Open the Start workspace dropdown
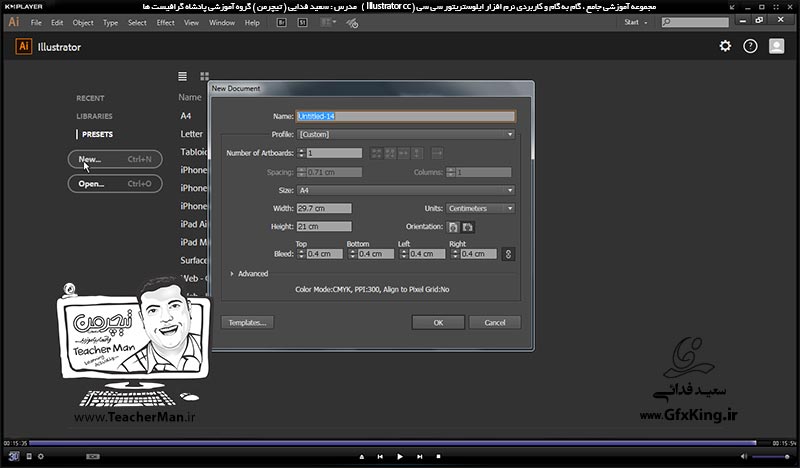 636,22
